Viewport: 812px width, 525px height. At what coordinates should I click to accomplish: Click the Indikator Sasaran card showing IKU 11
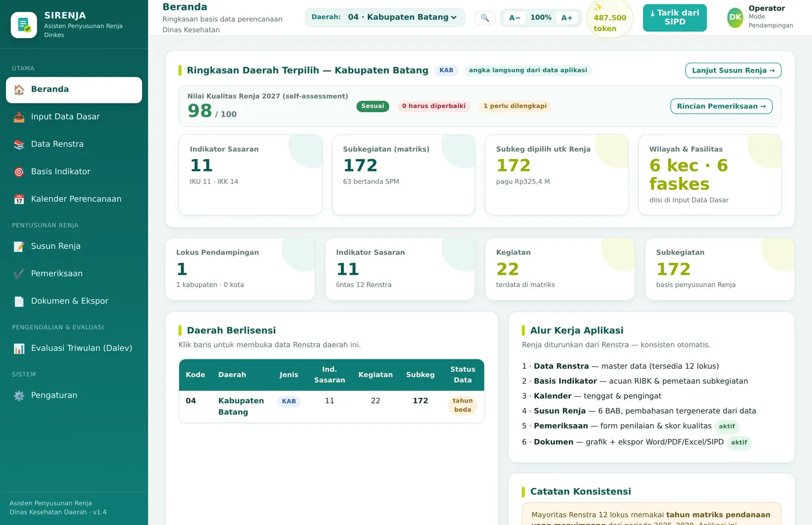click(250, 174)
